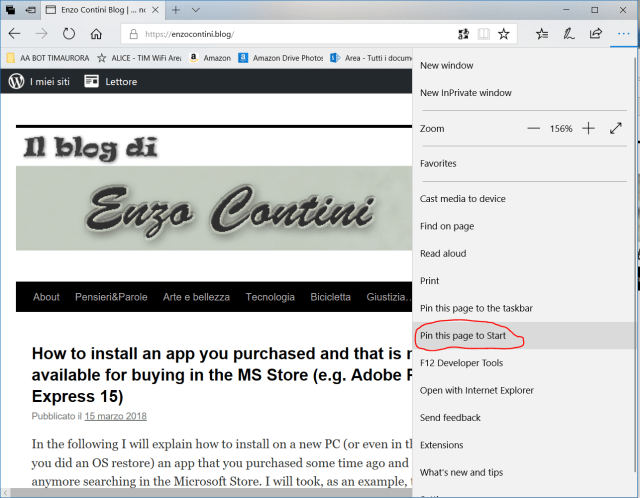Open the Tecnologia blog navigation link
This screenshot has height=498, width=640.
click(x=270, y=297)
